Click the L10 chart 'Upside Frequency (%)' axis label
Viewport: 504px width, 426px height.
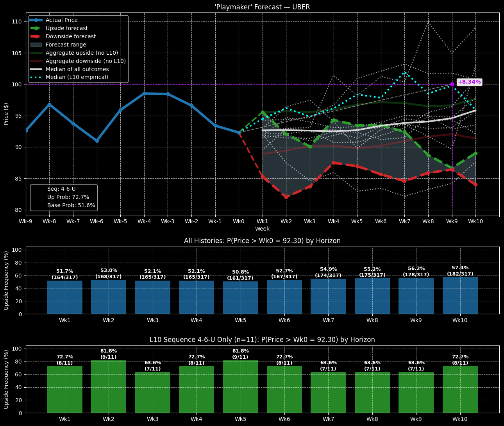6,379
